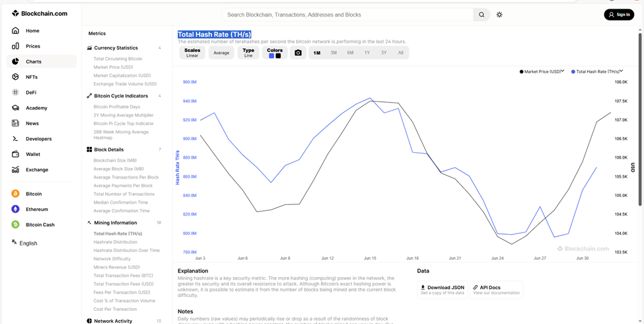Open the Academy graduation-cap icon

pos(15,108)
